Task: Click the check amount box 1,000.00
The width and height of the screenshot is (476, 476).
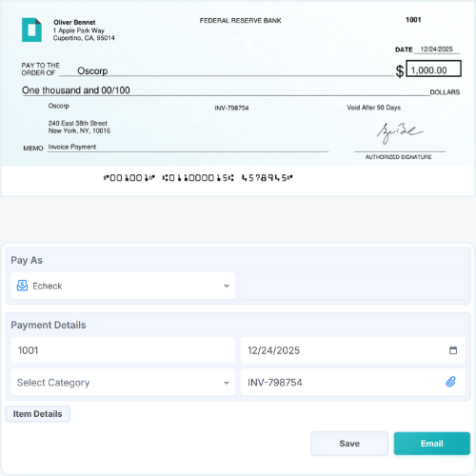Action: tap(433, 69)
